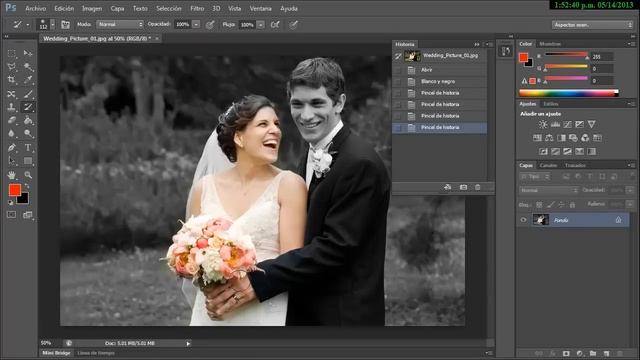Create new document from current state

448,187
